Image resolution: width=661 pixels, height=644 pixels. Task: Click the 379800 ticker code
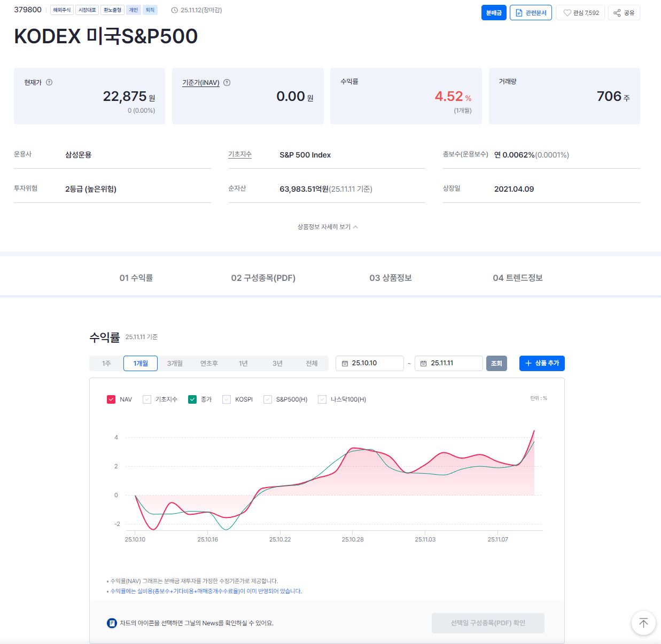28,10
